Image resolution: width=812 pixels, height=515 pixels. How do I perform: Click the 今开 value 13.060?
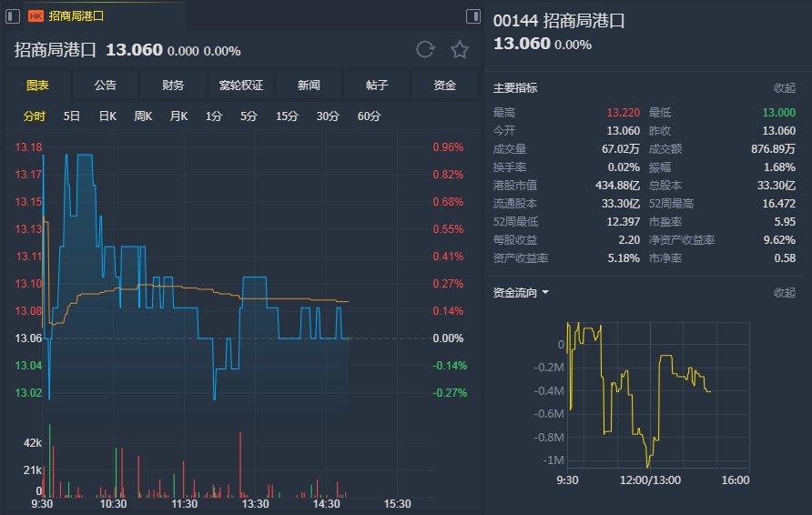click(623, 130)
